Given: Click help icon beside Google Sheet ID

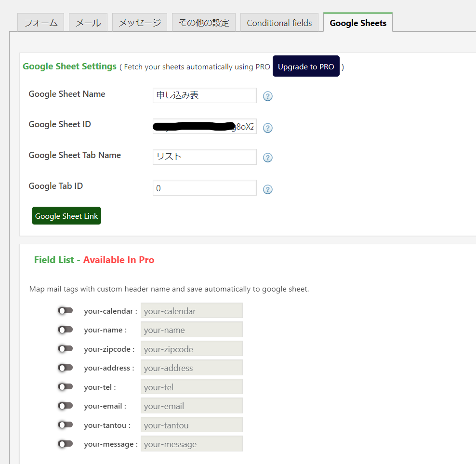Looking at the screenshot, I should tap(268, 128).
